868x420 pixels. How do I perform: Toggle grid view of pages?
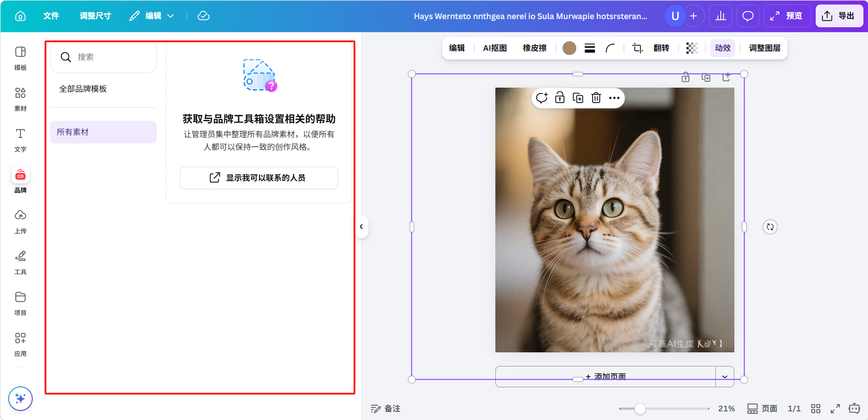(816, 409)
